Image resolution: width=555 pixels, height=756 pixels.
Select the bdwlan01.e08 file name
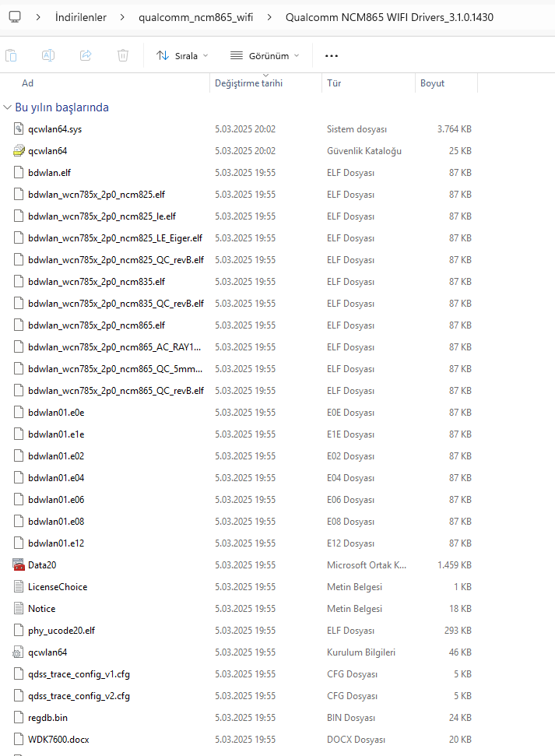point(56,521)
